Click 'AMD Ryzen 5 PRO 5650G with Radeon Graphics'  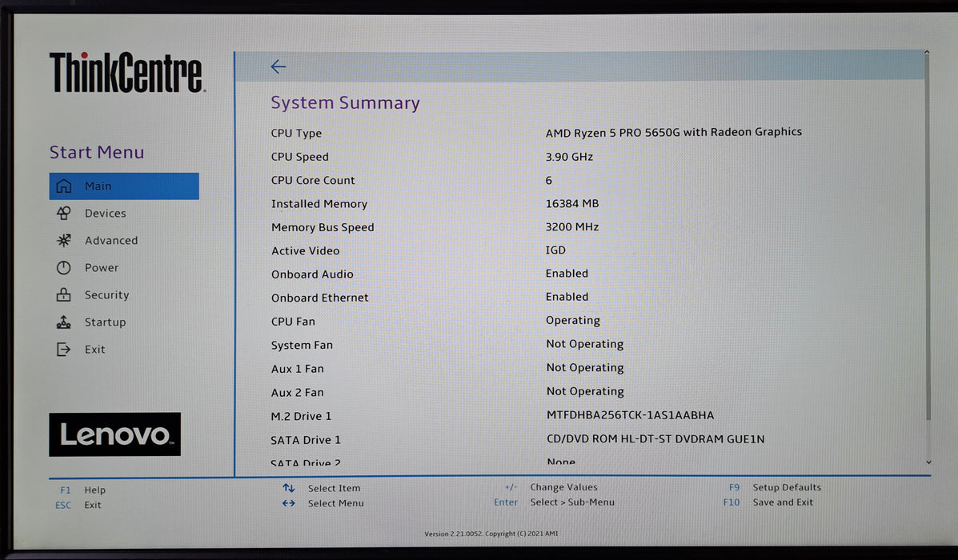coord(673,132)
